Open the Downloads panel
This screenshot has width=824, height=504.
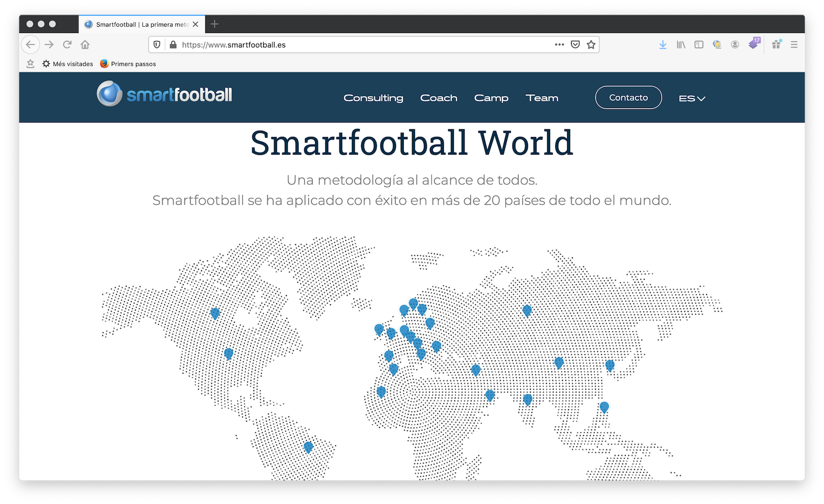663,45
